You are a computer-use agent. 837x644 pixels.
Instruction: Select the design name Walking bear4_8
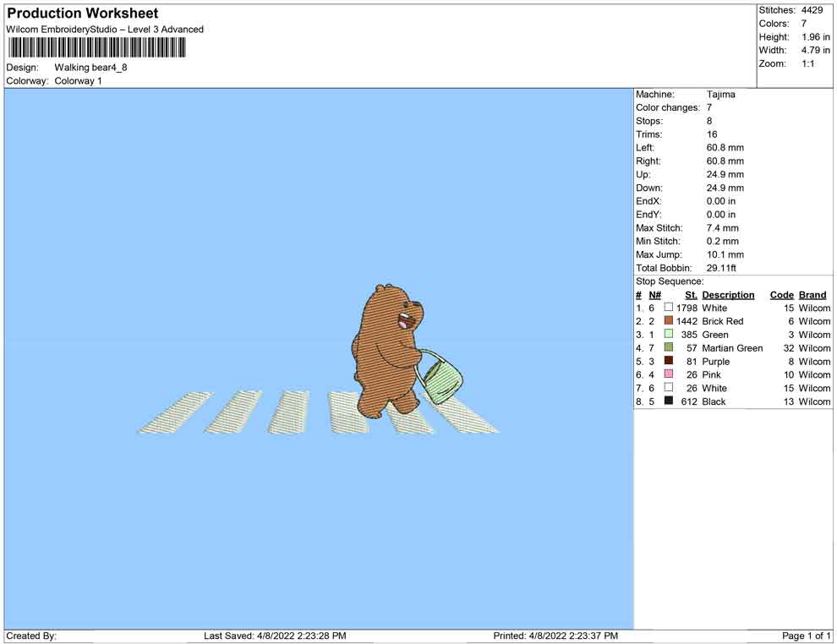click(91, 68)
